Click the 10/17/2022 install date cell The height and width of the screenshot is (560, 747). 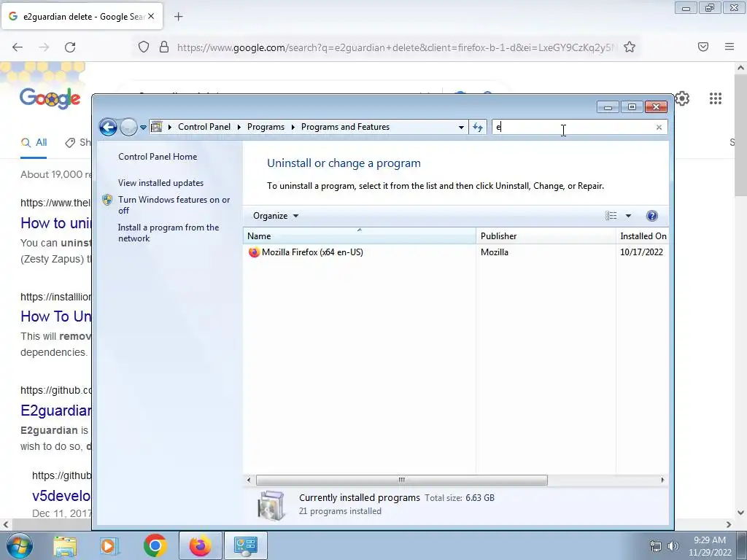(x=641, y=252)
